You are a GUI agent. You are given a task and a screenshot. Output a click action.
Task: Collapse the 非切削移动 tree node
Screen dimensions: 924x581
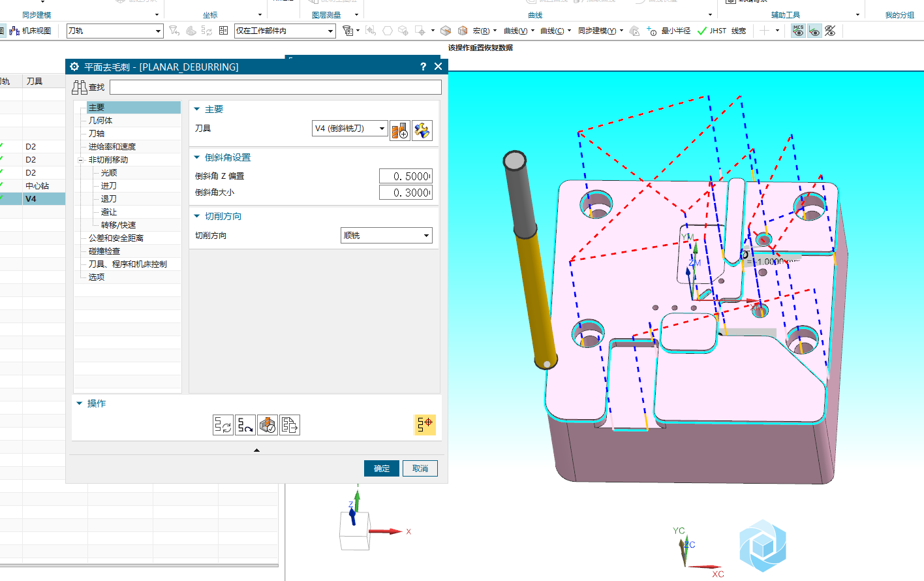(x=81, y=160)
